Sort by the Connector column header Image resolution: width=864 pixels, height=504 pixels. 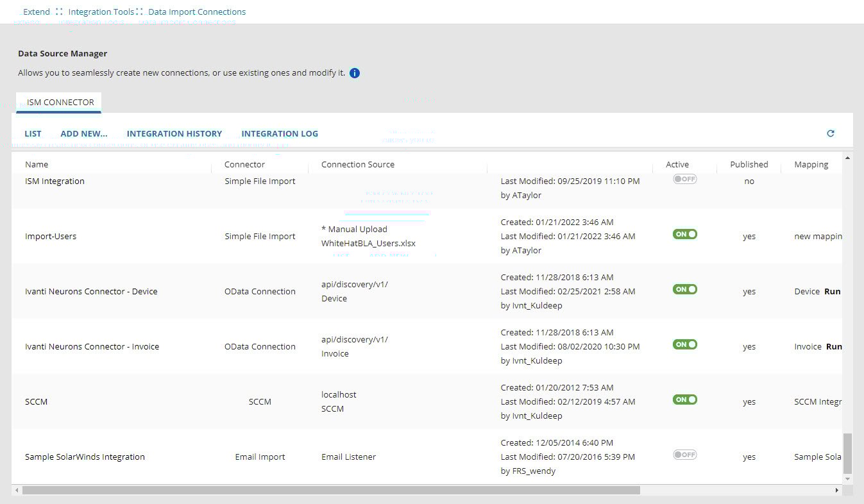(244, 165)
